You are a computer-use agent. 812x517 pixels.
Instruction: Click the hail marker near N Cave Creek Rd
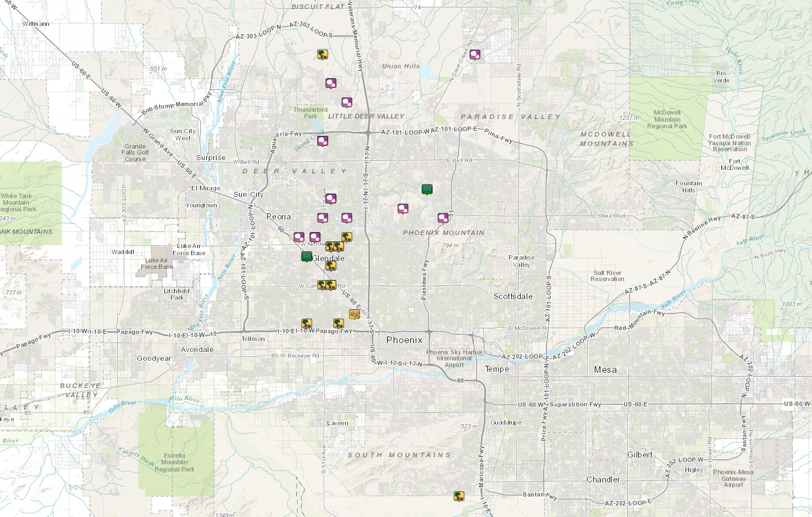pyautogui.click(x=475, y=54)
